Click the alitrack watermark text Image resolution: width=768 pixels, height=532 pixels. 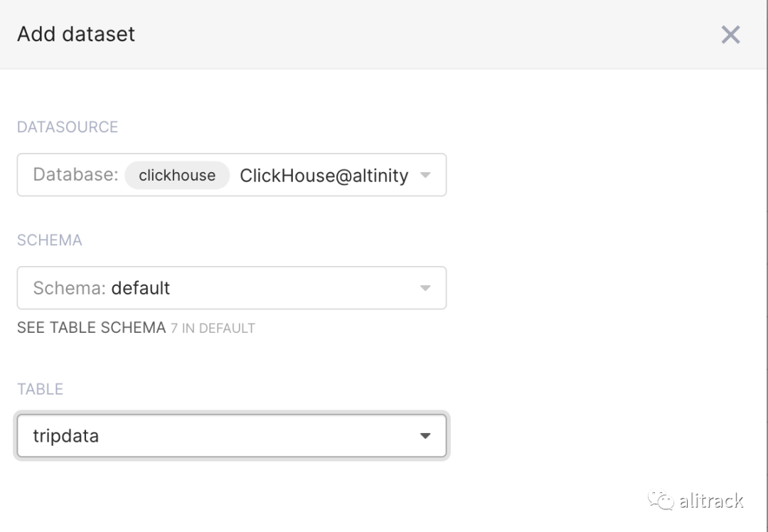(710, 501)
